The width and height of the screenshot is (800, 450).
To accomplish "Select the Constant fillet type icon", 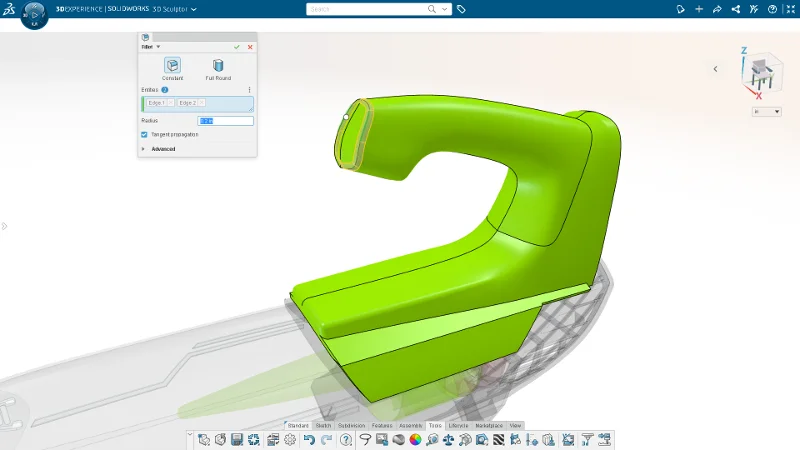I will coord(172,65).
